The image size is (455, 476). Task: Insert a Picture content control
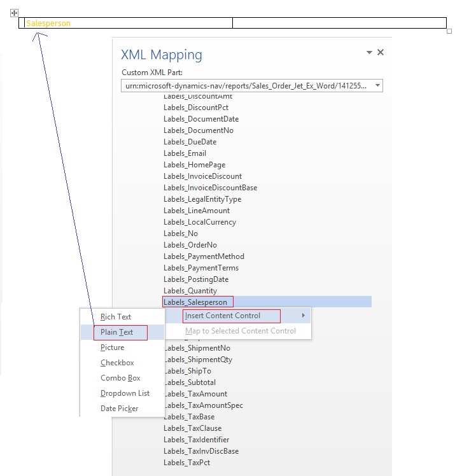pos(113,347)
